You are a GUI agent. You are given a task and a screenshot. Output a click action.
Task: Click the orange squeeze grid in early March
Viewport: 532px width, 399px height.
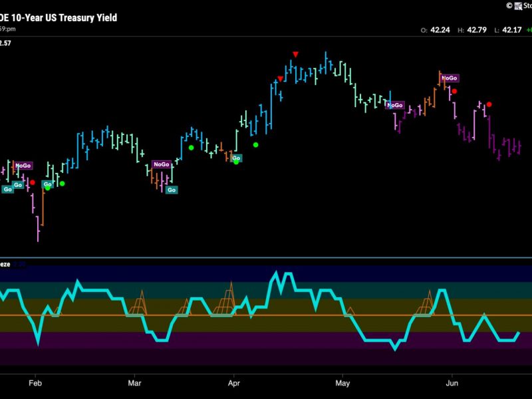(138, 303)
